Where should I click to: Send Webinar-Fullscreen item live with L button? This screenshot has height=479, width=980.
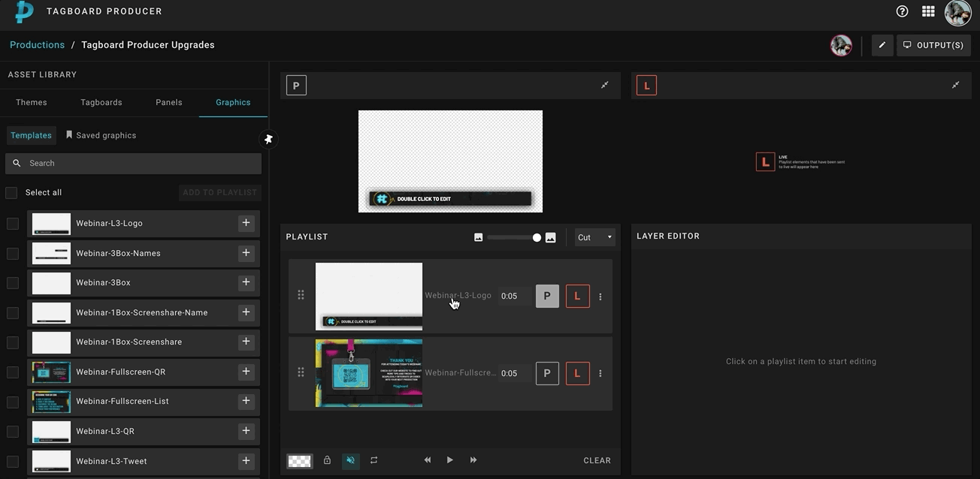[577, 373]
